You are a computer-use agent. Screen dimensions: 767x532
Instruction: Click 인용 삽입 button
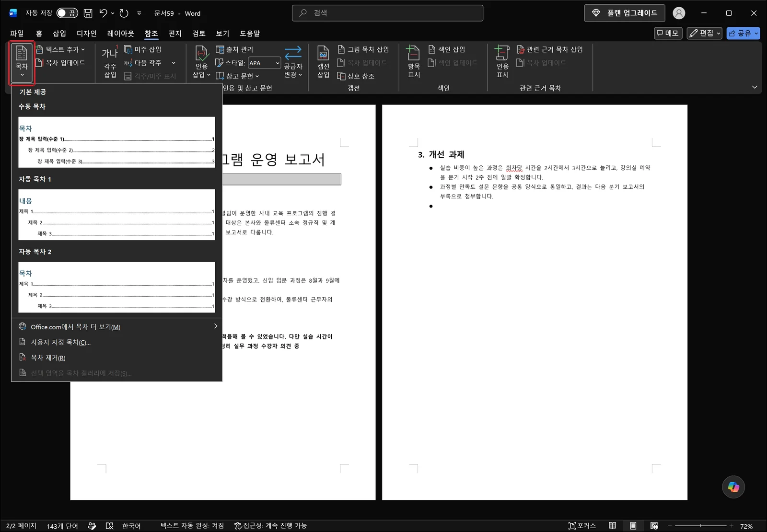tap(201, 63)
